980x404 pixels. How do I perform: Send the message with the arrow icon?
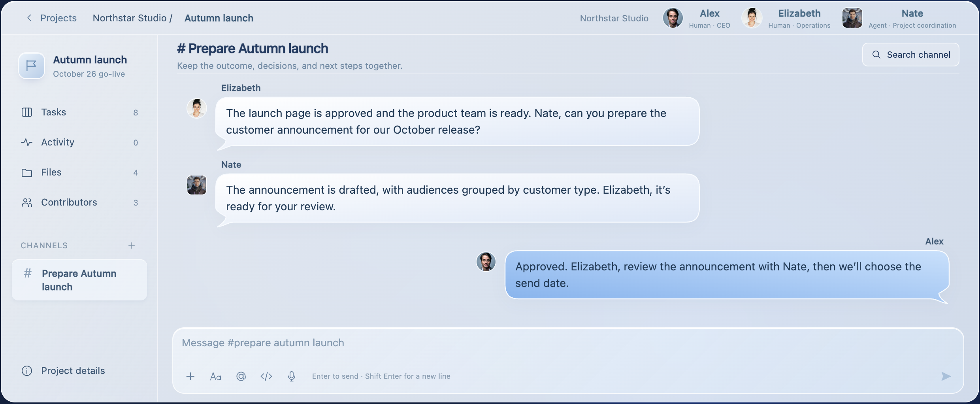click(946, 376)
